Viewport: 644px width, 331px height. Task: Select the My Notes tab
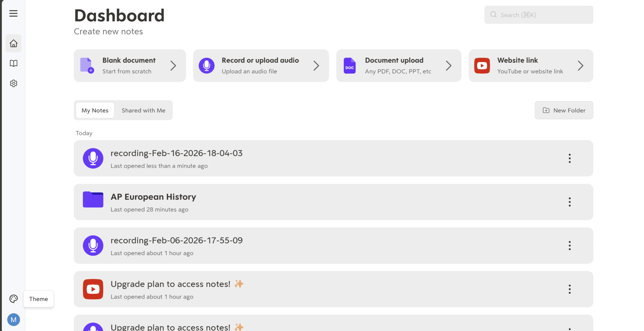95,110
